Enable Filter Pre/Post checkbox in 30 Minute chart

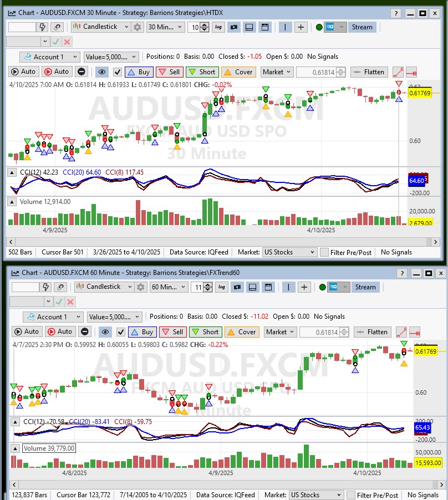[324, 252]
